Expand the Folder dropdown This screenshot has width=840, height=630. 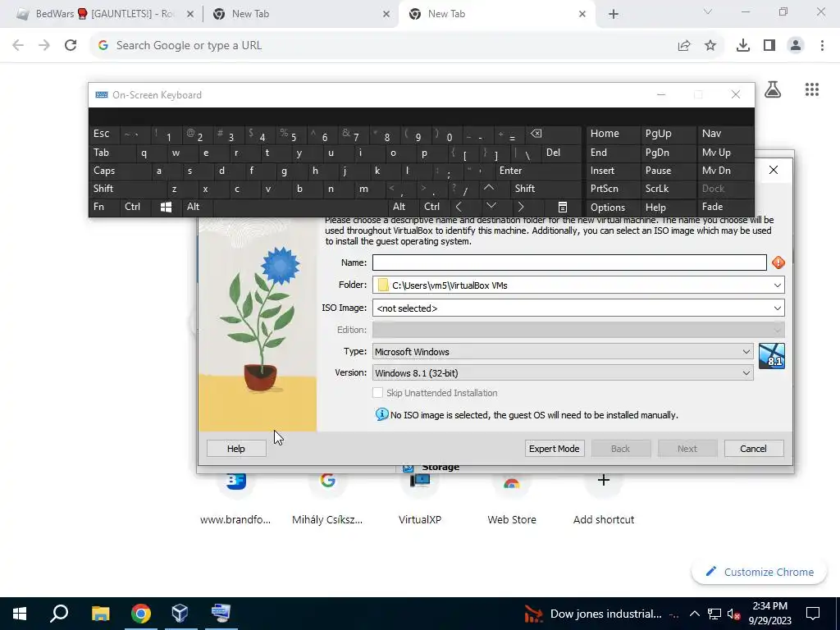pos(778,285)
